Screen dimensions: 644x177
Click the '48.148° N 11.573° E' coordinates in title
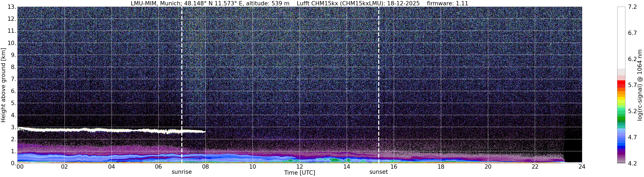(214, 3)
